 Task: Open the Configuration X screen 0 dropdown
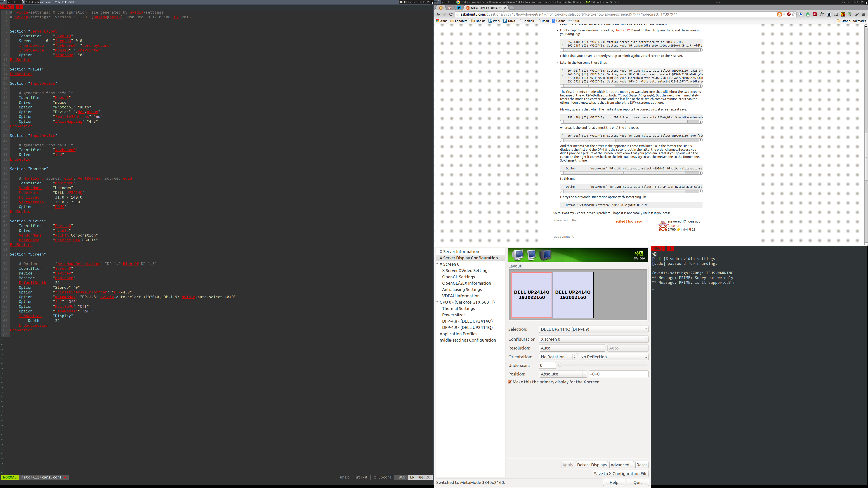click(x=593, y=339)
